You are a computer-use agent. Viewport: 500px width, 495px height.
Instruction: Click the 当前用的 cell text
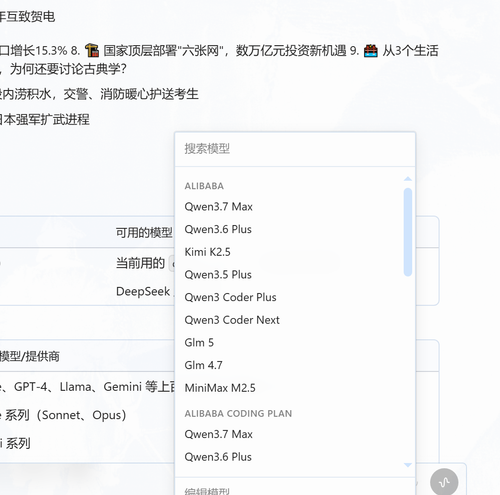(x=140, y=263)
